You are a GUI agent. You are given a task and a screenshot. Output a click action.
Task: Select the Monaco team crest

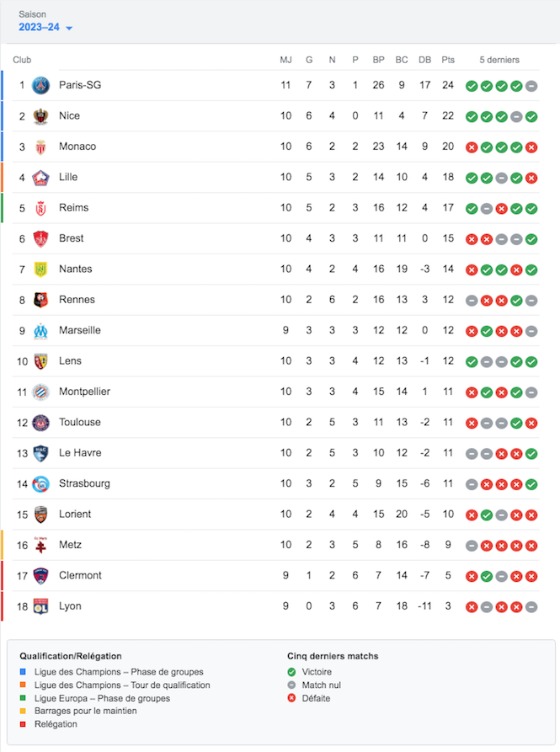point(40,147)
